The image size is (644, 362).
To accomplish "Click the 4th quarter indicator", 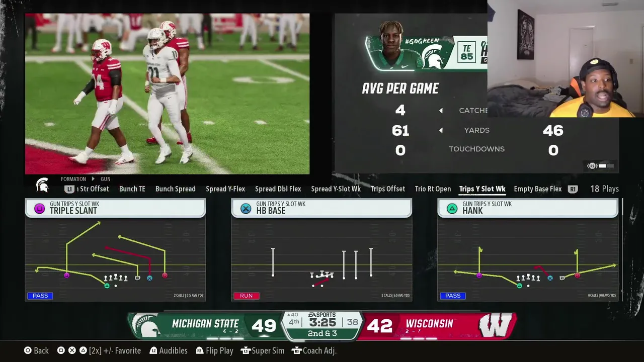I will [x=294, y=322].
